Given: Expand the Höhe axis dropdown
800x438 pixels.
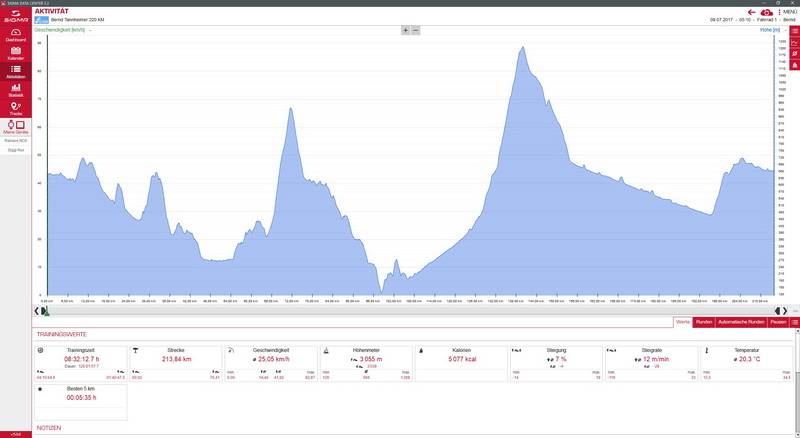Looking at the screenshot, I should pos(786,31).
